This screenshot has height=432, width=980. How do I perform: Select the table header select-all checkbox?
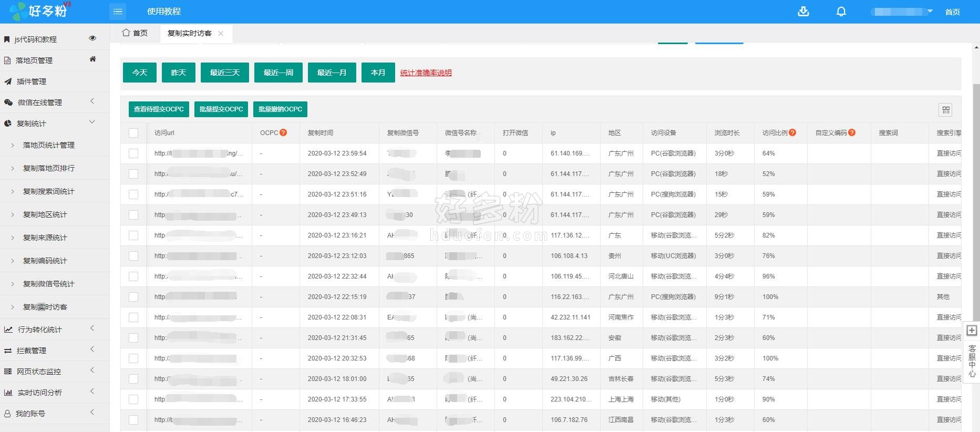(x=133, y=133)
